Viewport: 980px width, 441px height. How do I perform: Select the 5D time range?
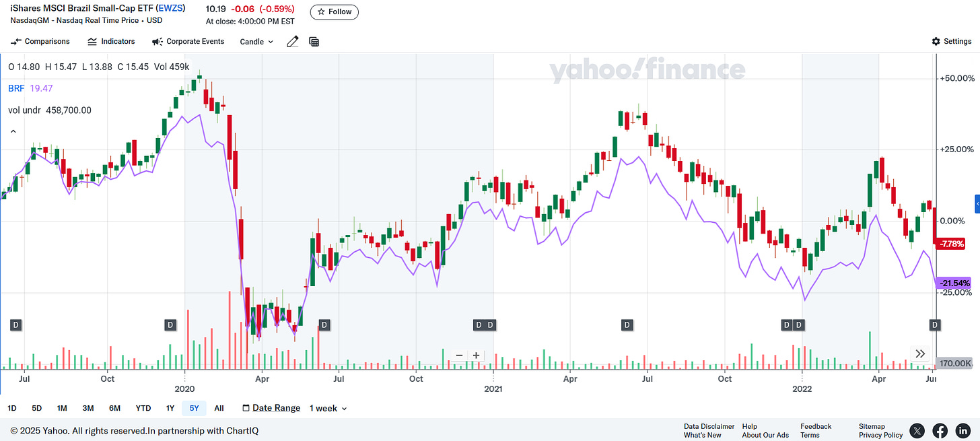pos(37,408)
